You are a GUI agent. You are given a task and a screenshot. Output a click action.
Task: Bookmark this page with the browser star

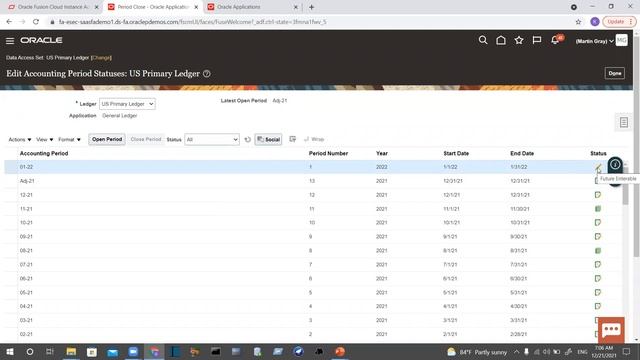click(578, 22)
